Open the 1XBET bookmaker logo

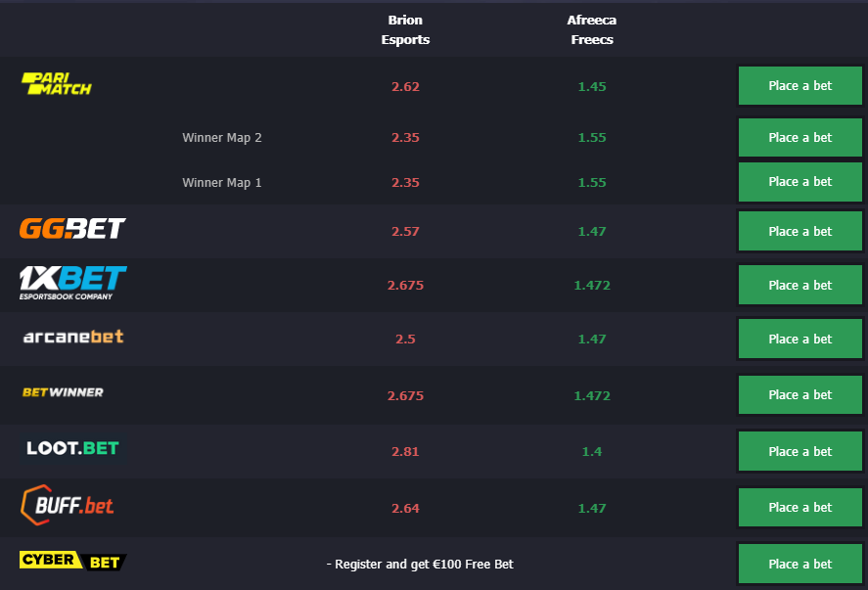coord(73,283)
